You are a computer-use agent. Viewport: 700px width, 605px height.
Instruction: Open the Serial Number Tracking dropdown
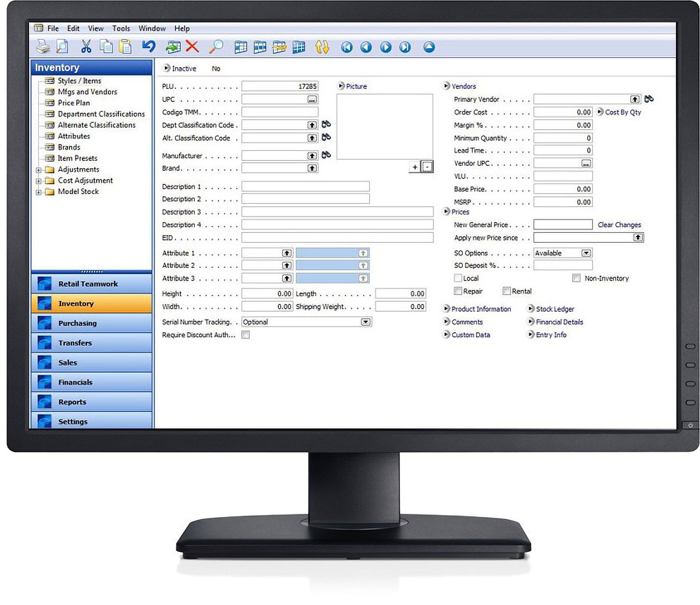pos(365,322)
